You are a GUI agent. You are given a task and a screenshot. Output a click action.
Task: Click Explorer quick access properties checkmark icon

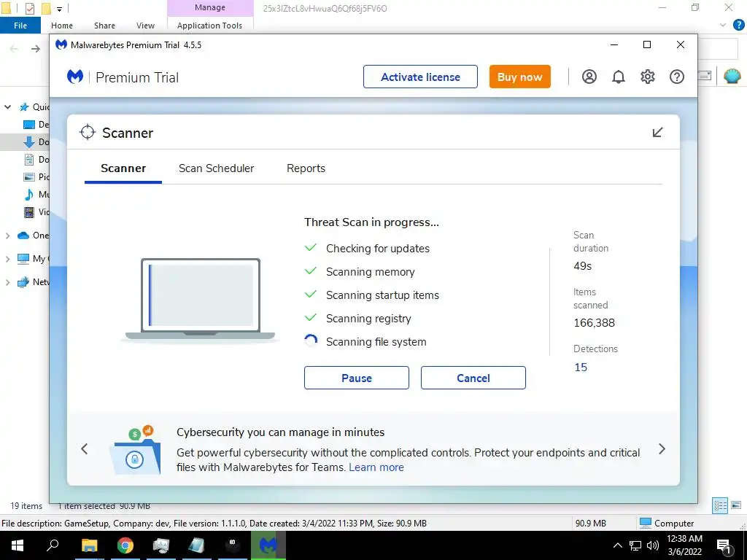pos(29,8)
